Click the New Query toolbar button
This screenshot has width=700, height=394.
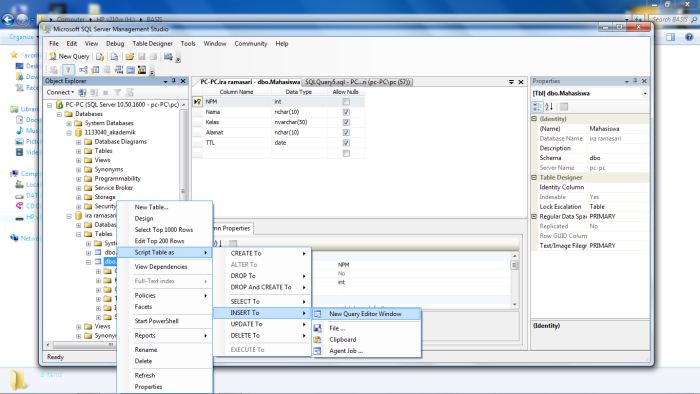(x=69, y=57)
